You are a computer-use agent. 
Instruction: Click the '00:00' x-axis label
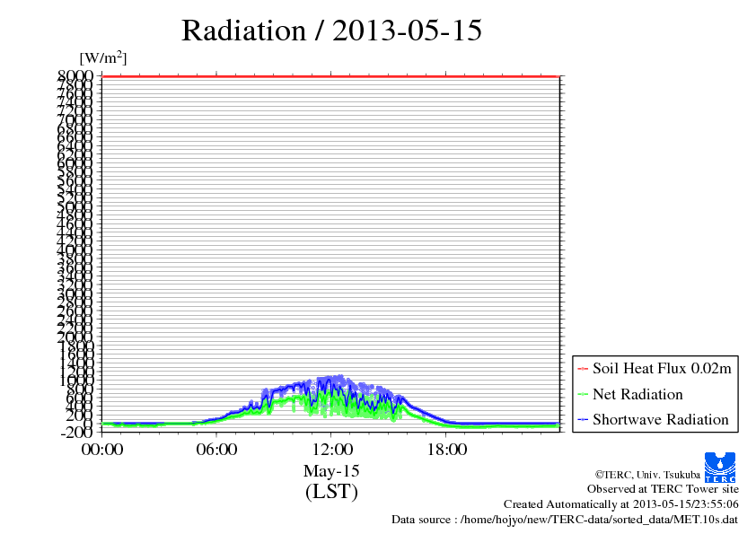click(x=102, y=450)
